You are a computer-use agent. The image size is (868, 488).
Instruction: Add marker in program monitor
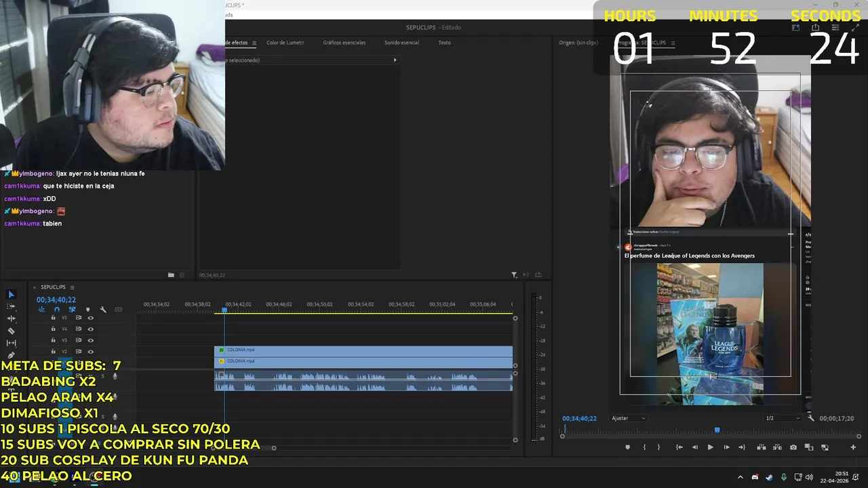point(627,447)
